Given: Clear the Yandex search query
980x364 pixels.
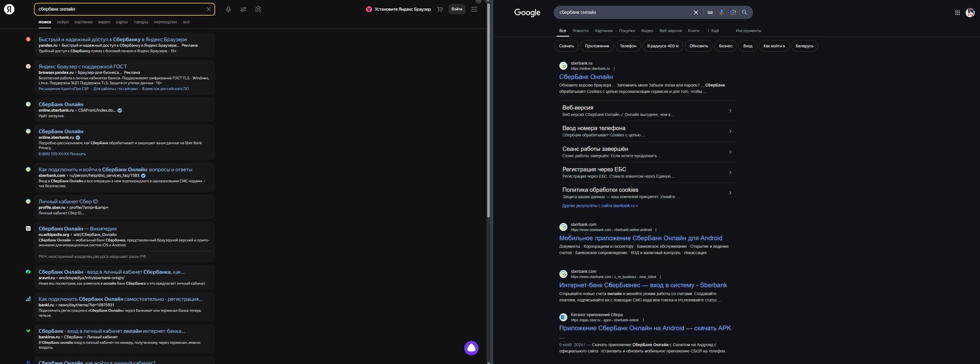Looking at the screenshot, I should 209,9.
